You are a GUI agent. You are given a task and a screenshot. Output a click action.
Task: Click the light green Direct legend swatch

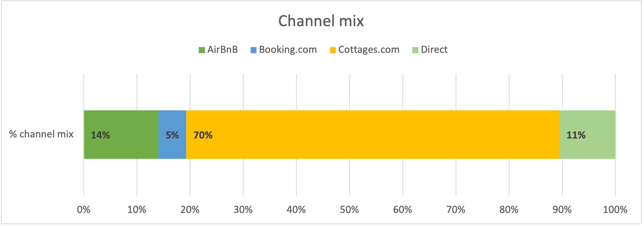415,50
